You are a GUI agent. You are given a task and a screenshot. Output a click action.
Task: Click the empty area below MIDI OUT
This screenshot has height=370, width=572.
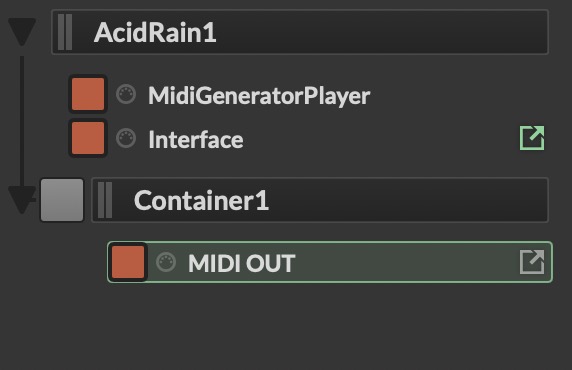(286, 325)
